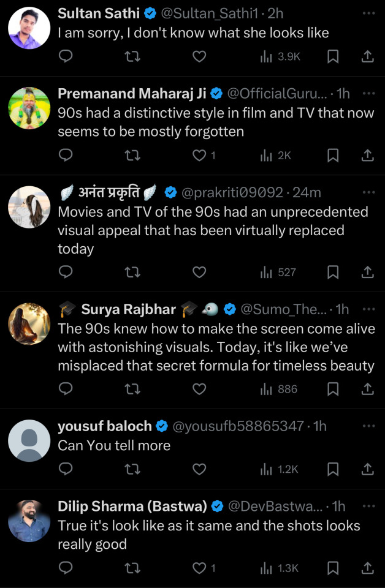Share the tweet with 527 views
The image size is (385, 588).
[x=367, y=272]
